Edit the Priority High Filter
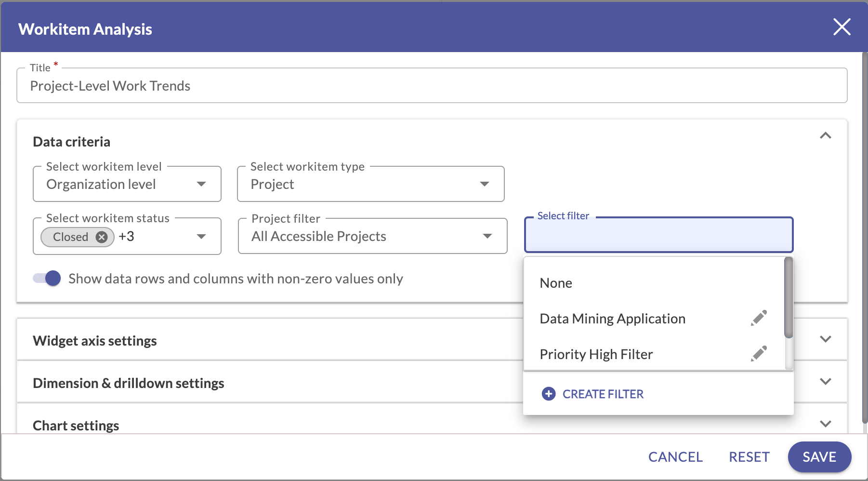The image size is (868, 481). click(x=758, y=353)
